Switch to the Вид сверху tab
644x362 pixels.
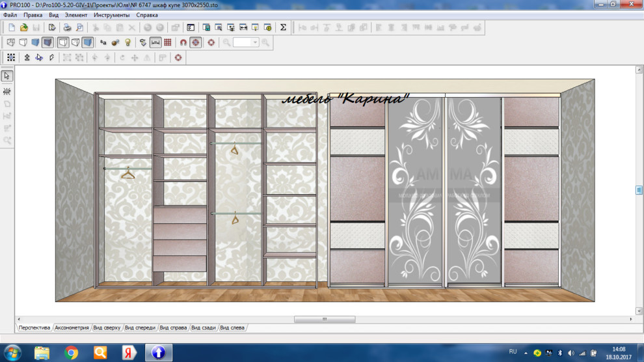coord(107,327)
